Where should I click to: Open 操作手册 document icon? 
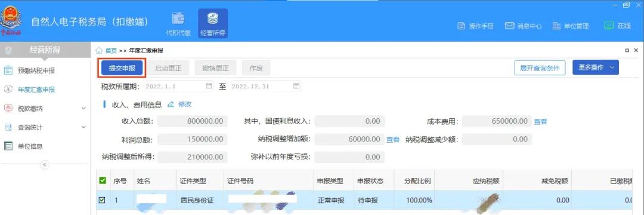pos(461,26)
